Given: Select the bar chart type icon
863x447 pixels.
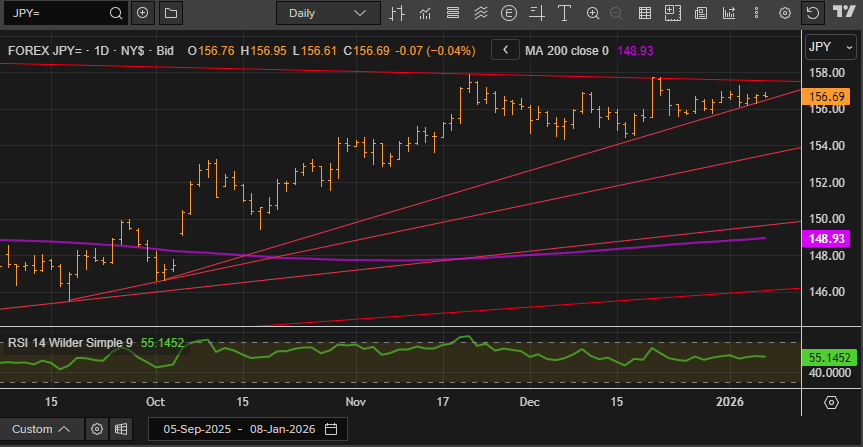Looking at the screenshot, I should coord(398,13).
